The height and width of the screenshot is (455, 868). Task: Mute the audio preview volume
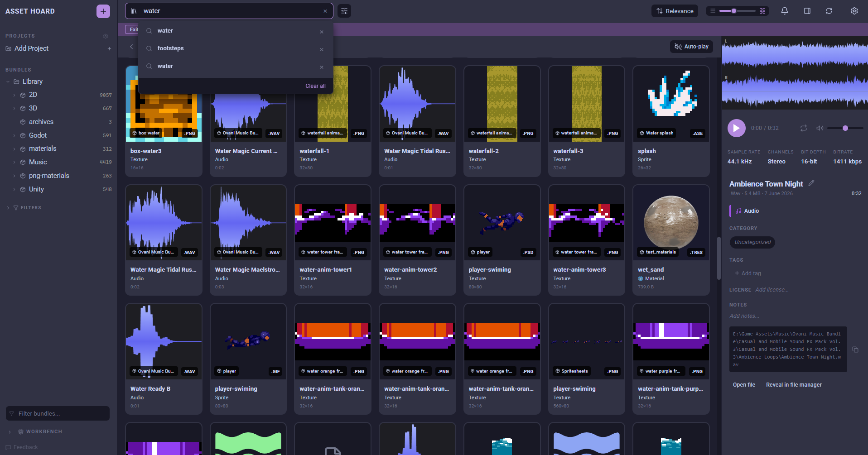820,128
